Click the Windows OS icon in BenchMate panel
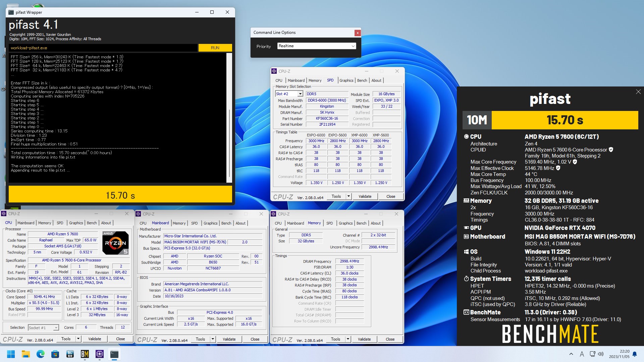 pos(466,252)
